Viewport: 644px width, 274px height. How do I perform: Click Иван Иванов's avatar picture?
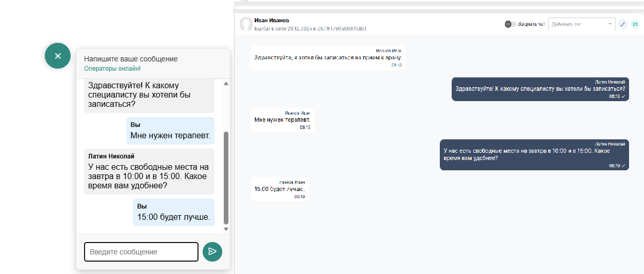(x=246, y=24)
